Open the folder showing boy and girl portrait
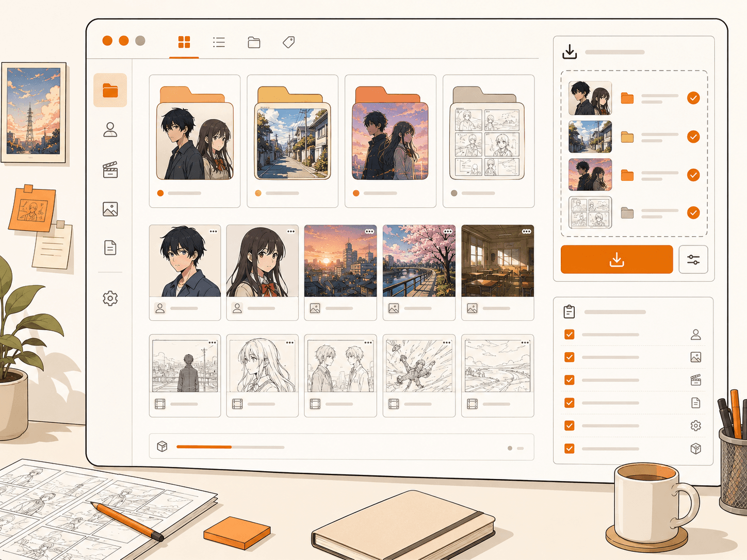 [x=194, y=141]
